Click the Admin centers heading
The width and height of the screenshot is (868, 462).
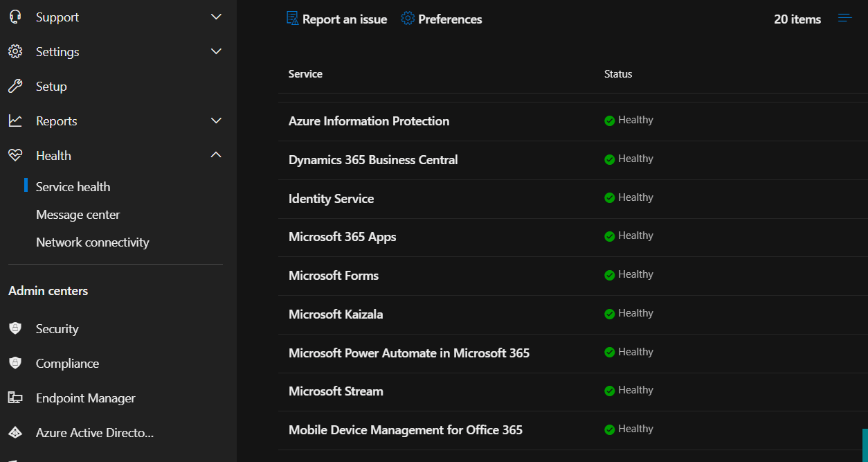click(48, 291)
